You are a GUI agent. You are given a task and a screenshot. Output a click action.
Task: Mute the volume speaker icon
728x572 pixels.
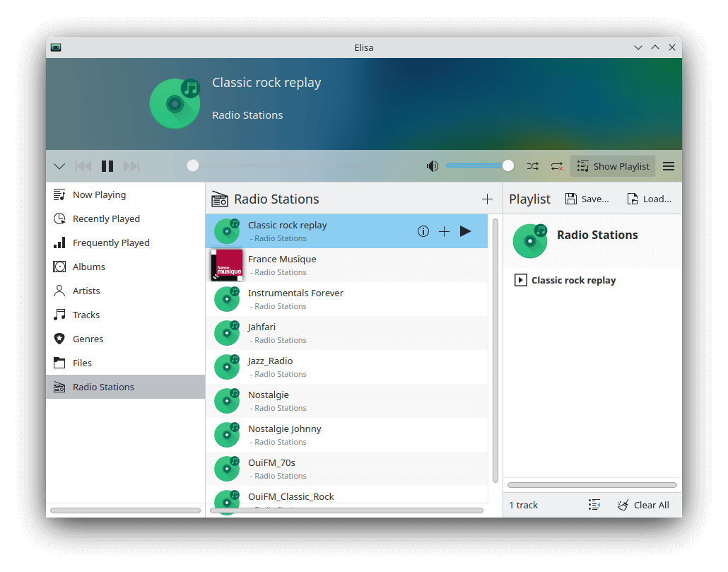point(432,166)
